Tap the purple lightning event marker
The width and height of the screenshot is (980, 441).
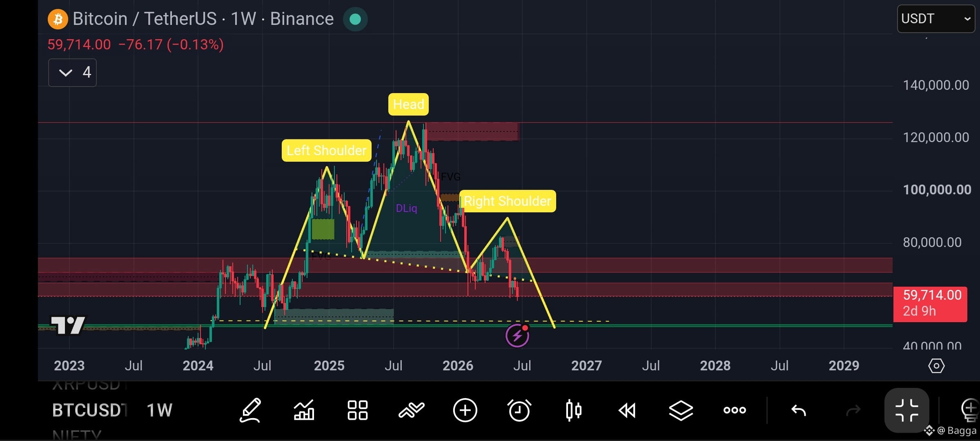click(517, 336)
